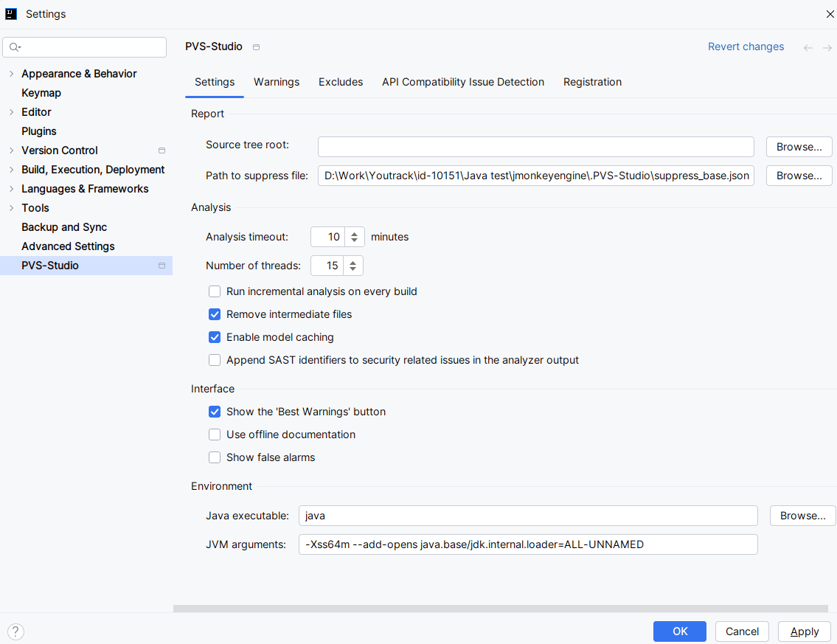Click the forward navigation arrow
Screen dimensions: 837x644
(x=827, y=48)
